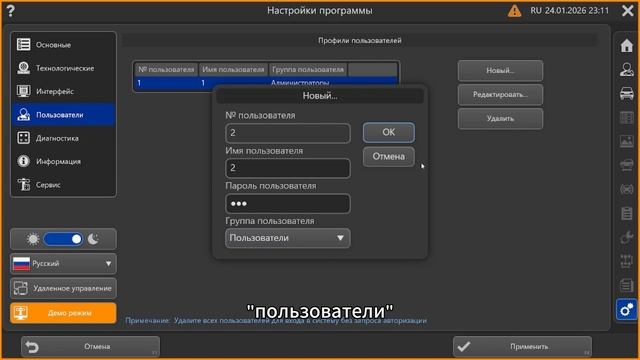The height and width of the screenshot is (360, 640).
Task: Open the wrench adjustment icon in right sidebar
Action: tap(627, 237)
